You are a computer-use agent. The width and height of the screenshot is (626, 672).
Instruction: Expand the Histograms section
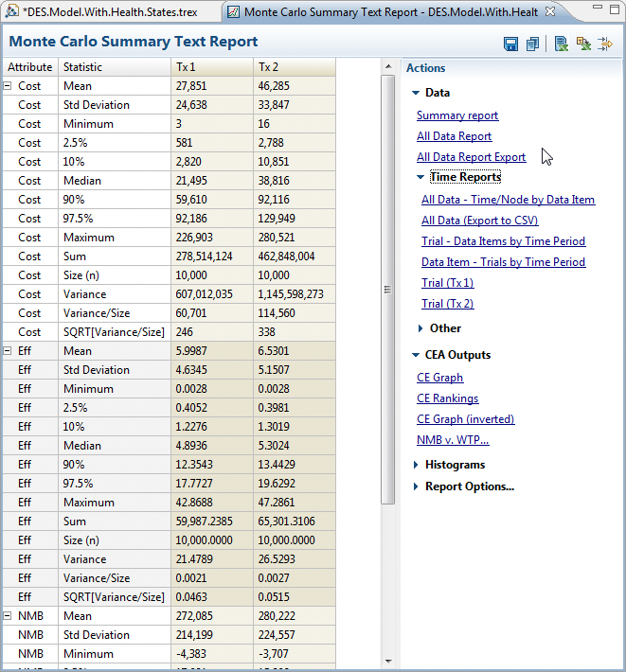(x=416, y=465)
